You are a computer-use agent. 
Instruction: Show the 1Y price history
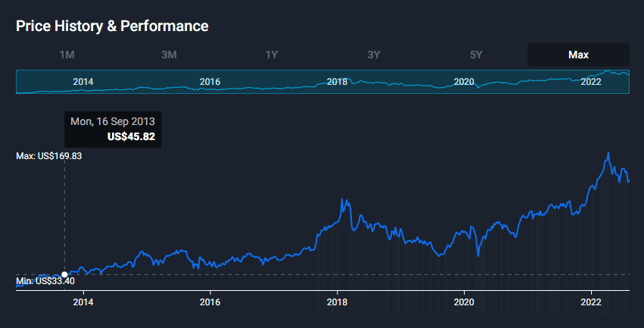[x=272, y=55]
